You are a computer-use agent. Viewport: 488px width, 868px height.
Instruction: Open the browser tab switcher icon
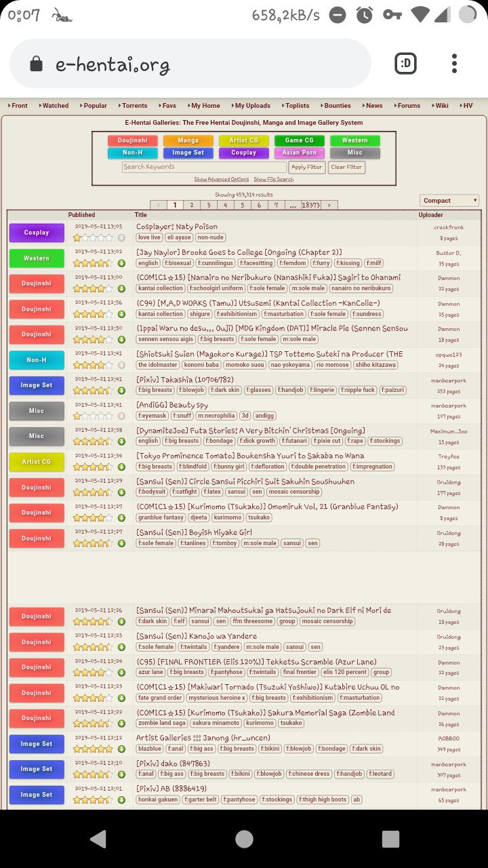click(405, 64)
